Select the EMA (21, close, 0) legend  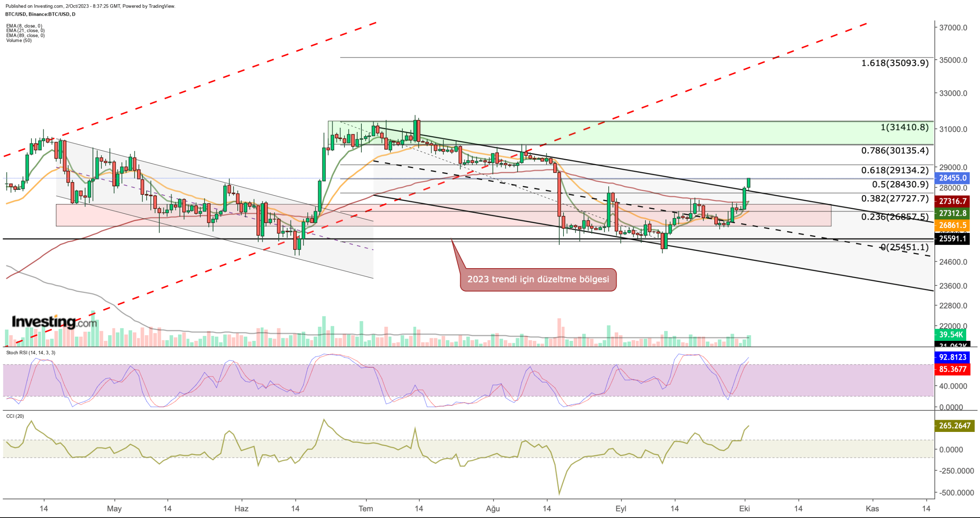25,31
